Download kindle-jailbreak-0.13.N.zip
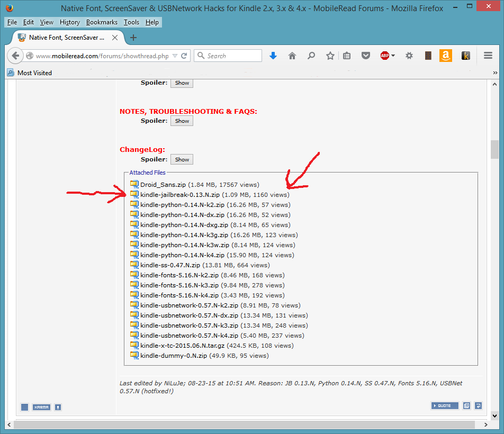This screenshot has height=434, width=504. (x=180, y=195)
